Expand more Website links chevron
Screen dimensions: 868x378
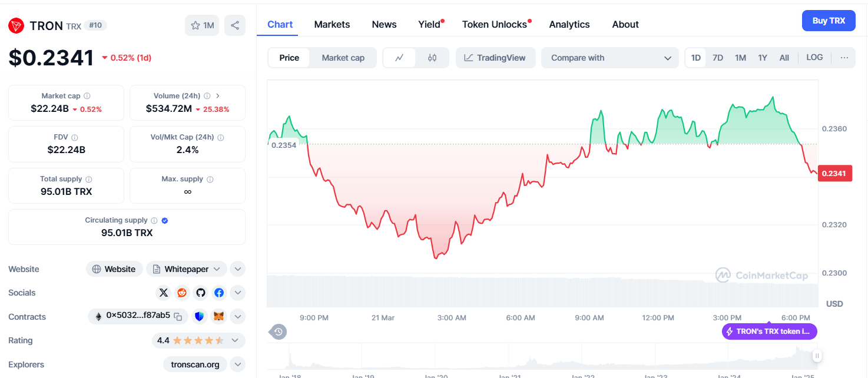237,269
